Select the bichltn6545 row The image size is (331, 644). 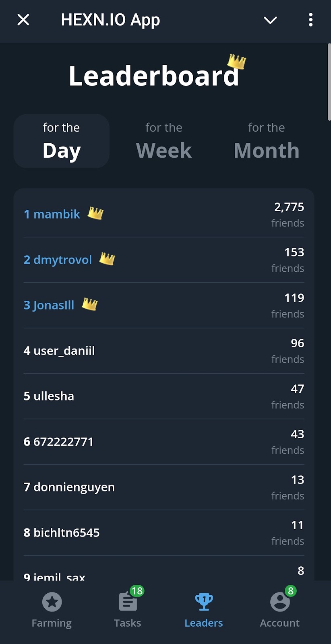62,533
